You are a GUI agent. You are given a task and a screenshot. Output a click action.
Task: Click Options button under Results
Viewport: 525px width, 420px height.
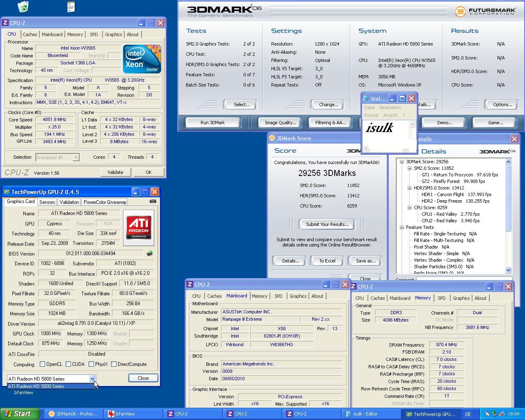pos(502,105)
